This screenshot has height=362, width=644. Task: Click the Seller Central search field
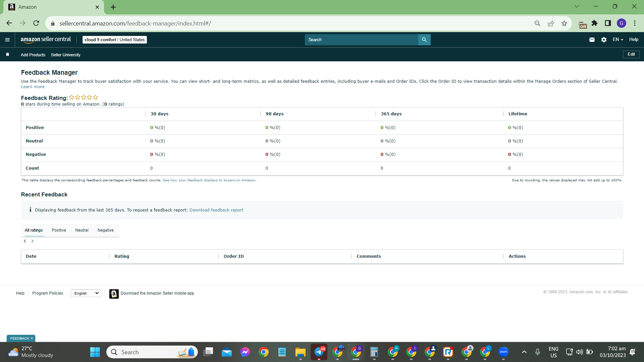pyautogui.click(x=362, y=40)
